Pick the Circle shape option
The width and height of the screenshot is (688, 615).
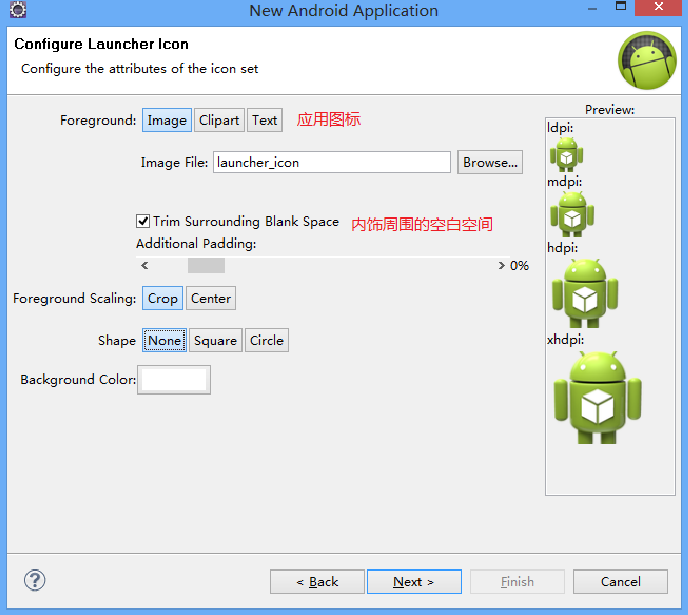267,340
